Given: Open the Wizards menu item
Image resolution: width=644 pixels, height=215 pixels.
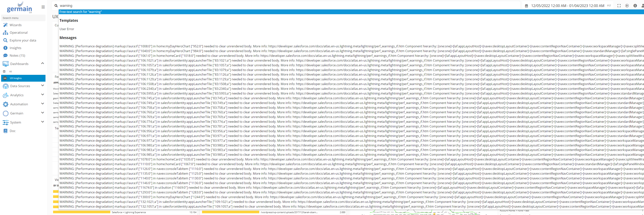Looking at the screenshot, I should point(16,25).
